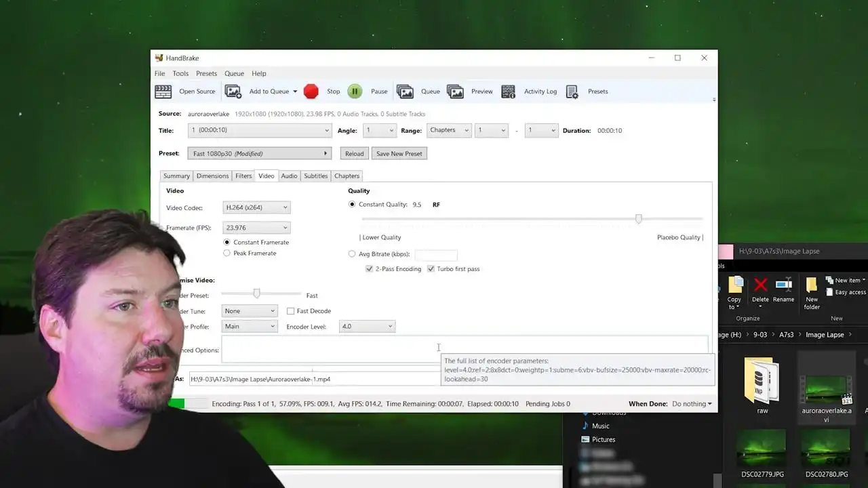Stop encoding with the red Stop icon
Viewport: 868px width, 488px height.
pyautogui.click(x=311, y=91)
